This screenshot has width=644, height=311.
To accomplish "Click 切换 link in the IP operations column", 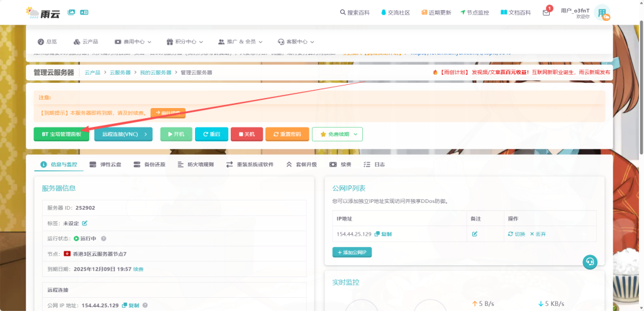I will click(516, 234).
